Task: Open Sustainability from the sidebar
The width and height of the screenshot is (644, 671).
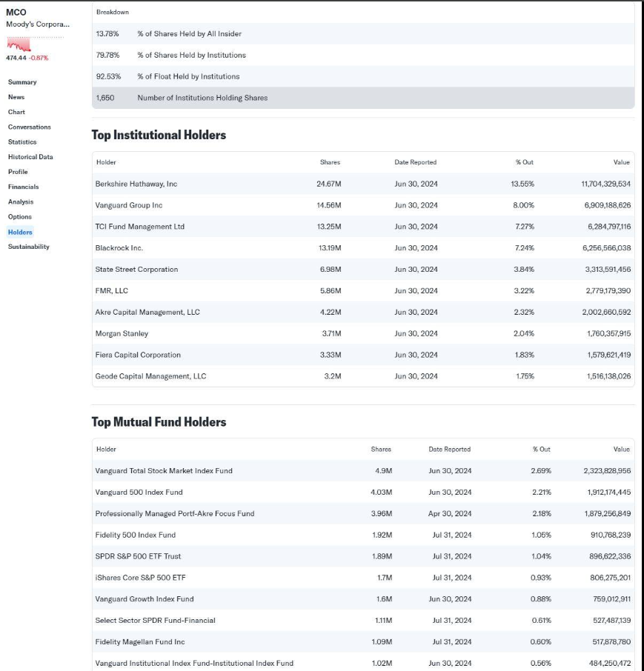Action: tap(29, 247)
